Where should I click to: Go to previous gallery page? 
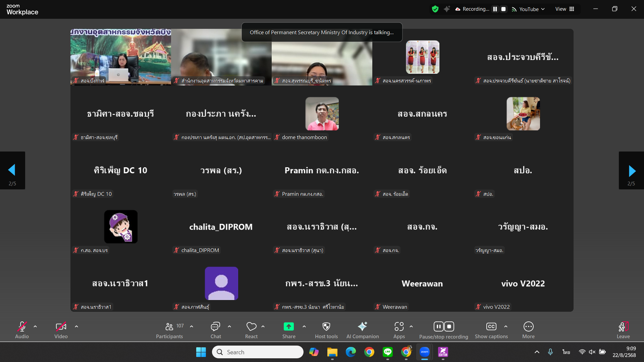tap(12, 171)
